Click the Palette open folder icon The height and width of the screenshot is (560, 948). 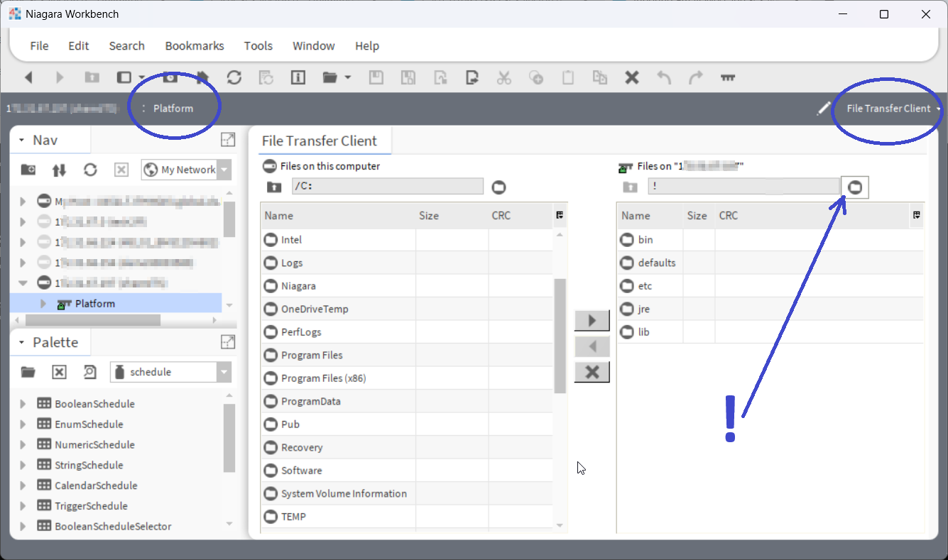(x=28, y=372)
